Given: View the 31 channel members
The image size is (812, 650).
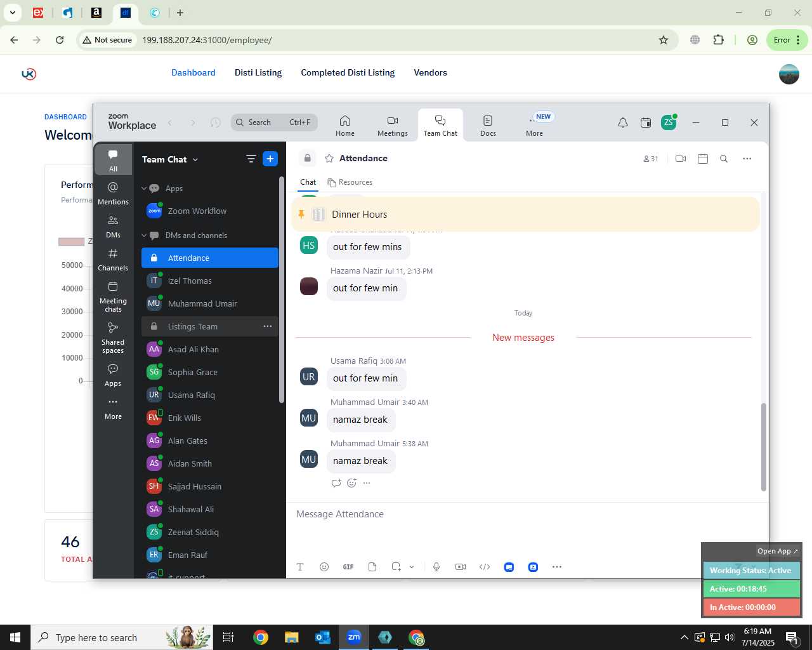Looking at the screenshot, I should 651,159.
